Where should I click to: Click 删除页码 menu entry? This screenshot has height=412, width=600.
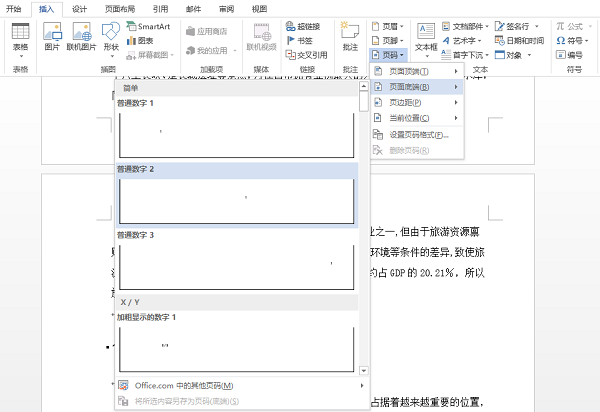416,150
